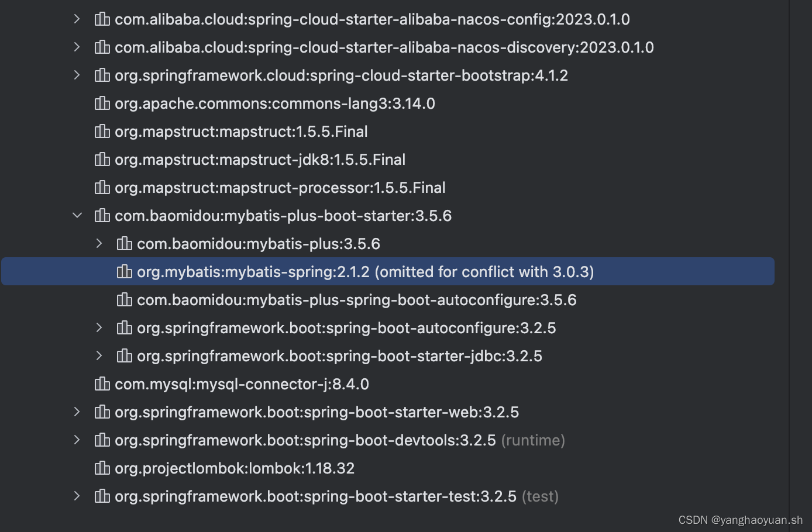The height and width of the screenshot is (532, 812).
Task: Click library icon of com.baomidou:mybatis-plus:3.5.6
Action: (x=125, y=244)
